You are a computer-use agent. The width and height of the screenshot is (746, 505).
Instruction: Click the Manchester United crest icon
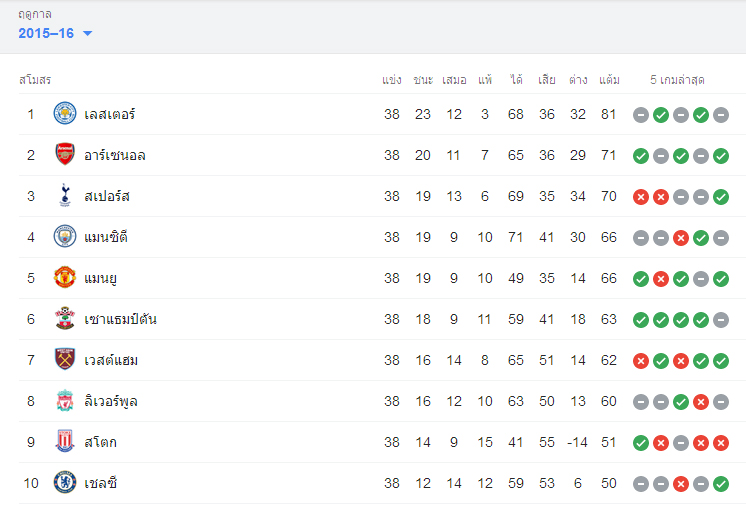[65, 278]
